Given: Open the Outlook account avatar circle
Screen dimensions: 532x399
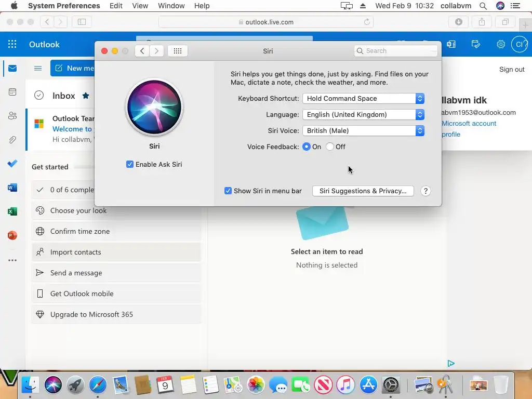Looking at the screenshot, I should coord(520,44).
